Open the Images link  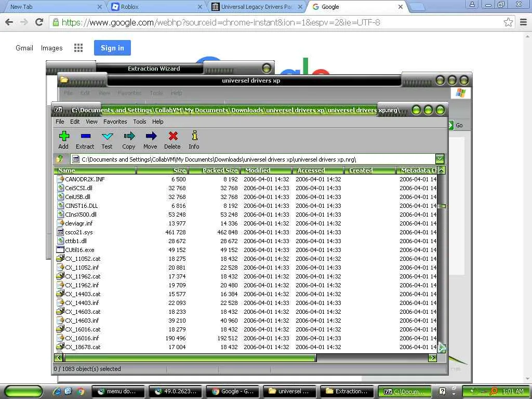click(51, 48)
